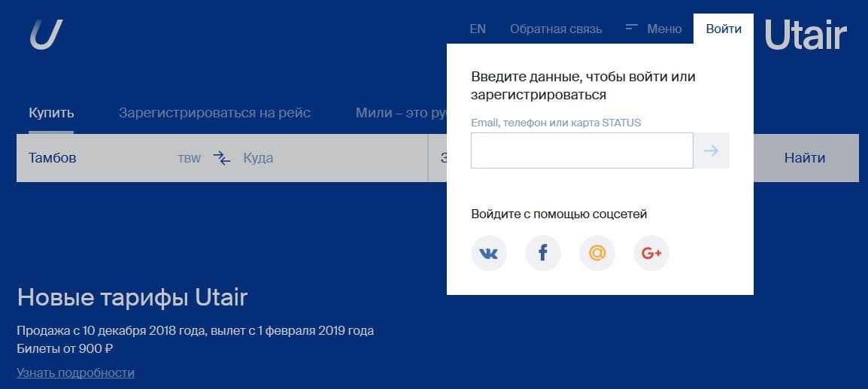This screenshot has height=389, width=868.
Task: Select the Купить tab
Action: point(51,113)
